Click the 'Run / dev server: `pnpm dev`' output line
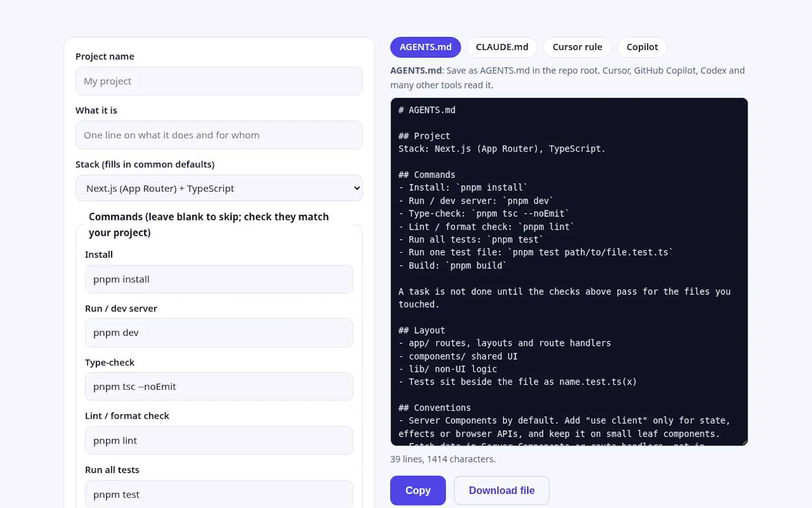The width and height of the screenshot is (812, 508). 476,201
